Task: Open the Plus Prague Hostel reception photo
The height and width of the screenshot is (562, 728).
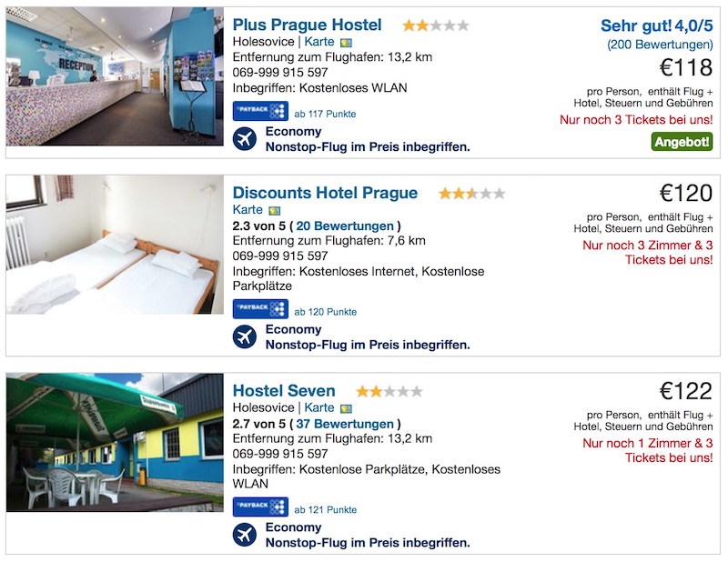Action: 115,77
